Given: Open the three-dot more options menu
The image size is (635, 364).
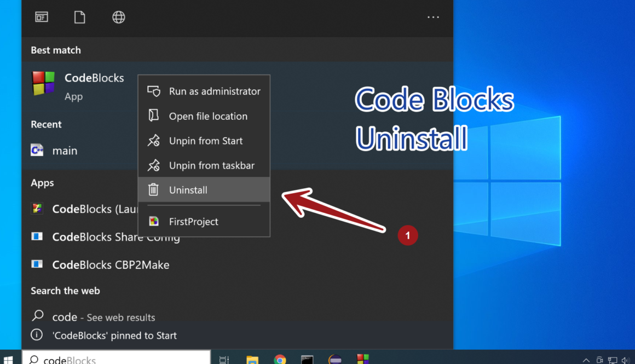Looking at the screenshot, I should pyautogui.click(x=433, y=18).
